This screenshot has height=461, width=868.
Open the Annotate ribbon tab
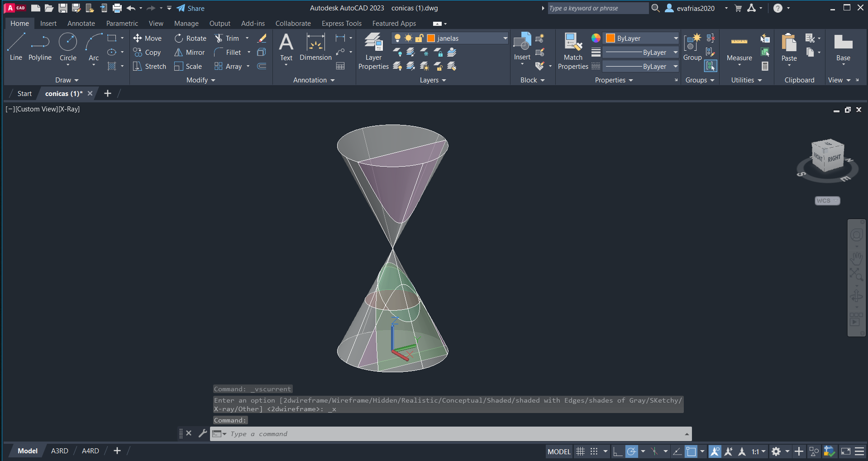(81, 24)
